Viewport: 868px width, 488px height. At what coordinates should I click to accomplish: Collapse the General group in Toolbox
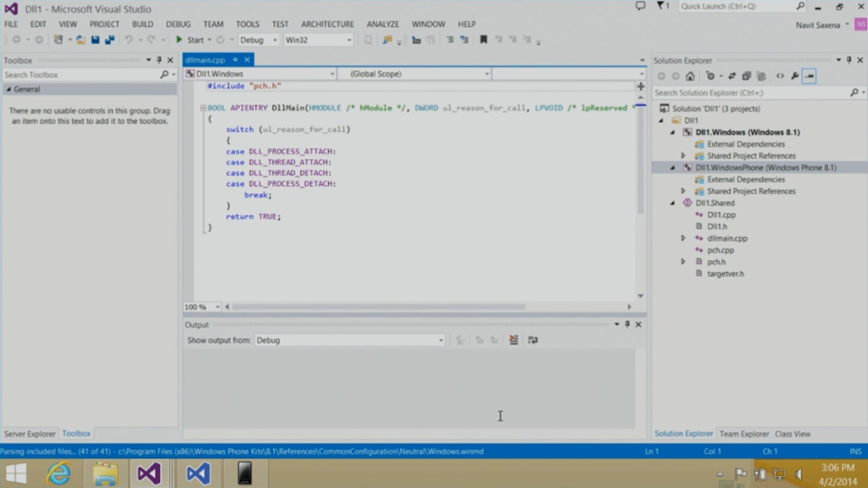coord(8,89)
